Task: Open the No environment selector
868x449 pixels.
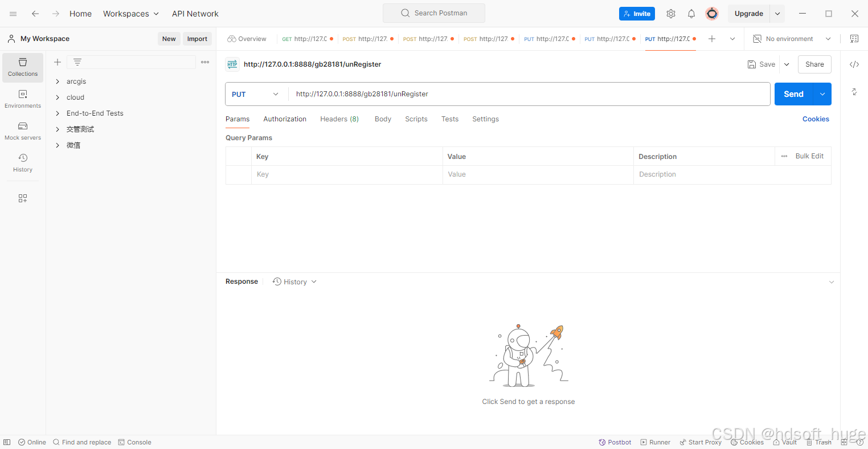Action: pos(792,39)
